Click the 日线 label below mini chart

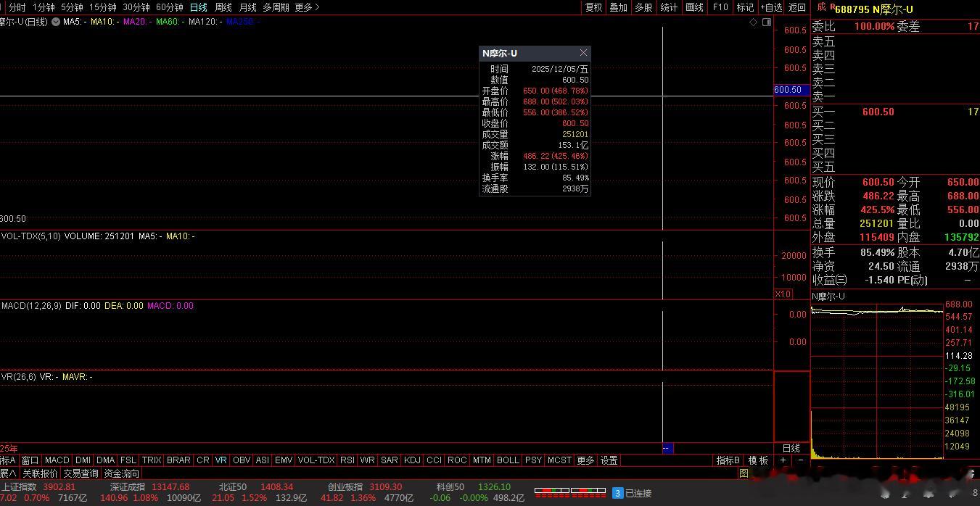coord(791,449)
